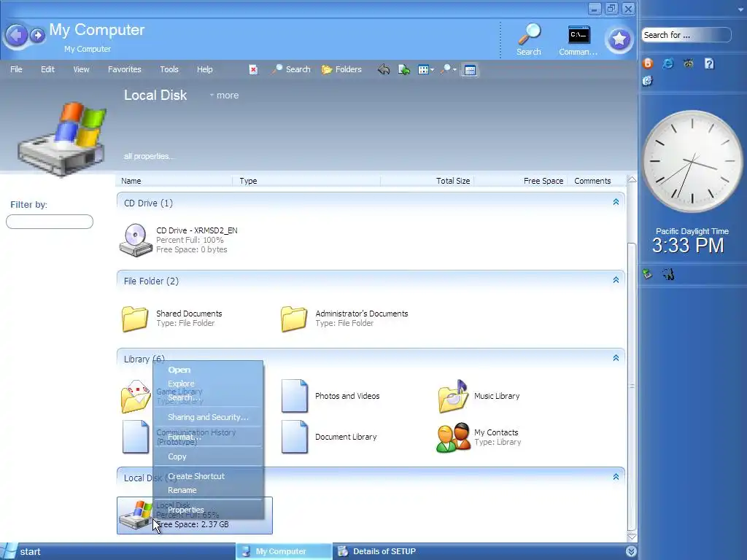The image size is (747, 560).
Task: Sort by the Free Space column header
Action: tap(521, 181)
